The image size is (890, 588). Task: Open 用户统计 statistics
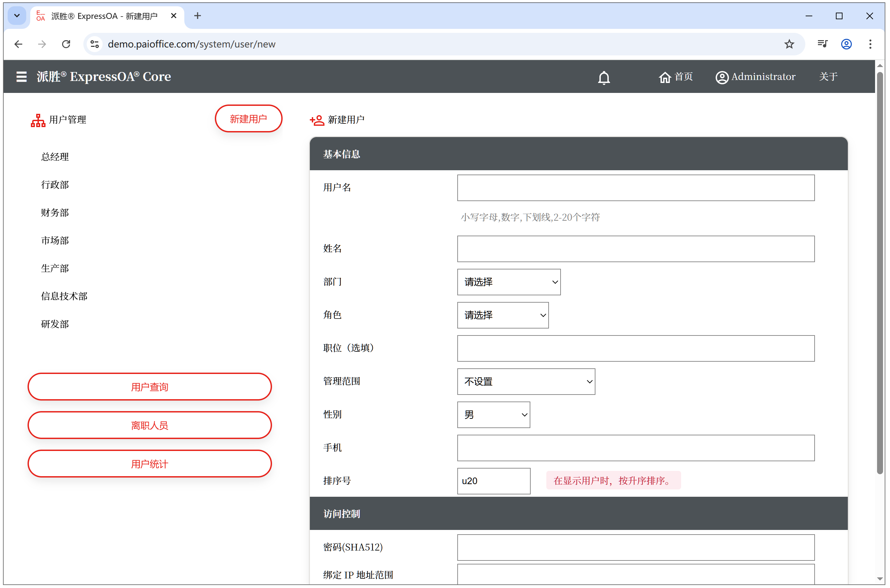(x=149, y=464)
